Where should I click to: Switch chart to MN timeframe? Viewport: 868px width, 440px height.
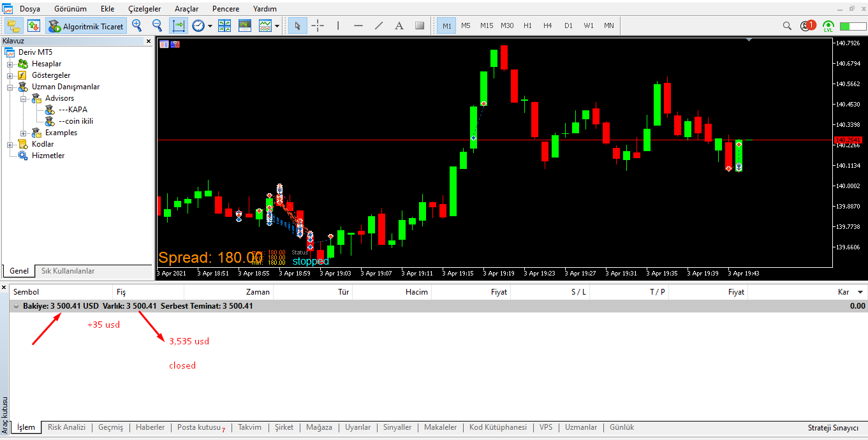[609, 26]
